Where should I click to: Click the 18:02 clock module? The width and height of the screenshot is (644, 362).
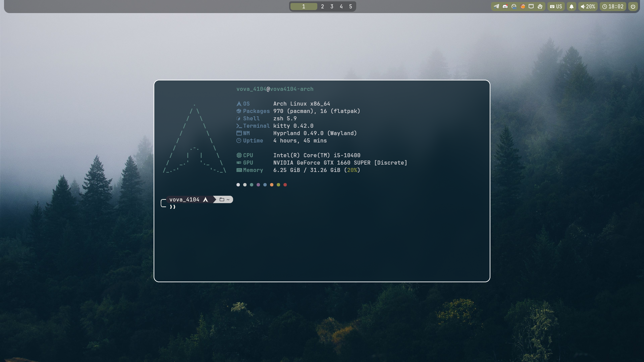pyautogui.click(x=613, y=6)
